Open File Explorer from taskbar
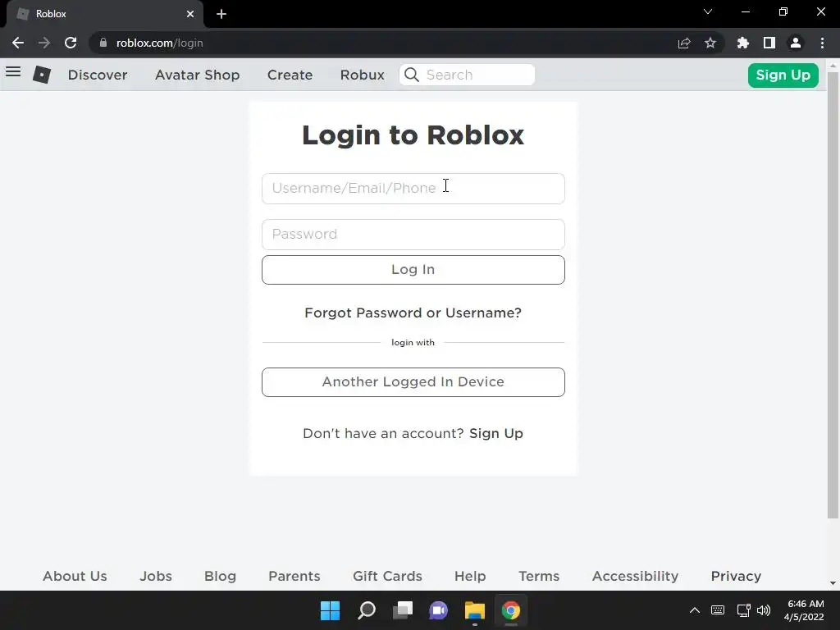The image size is (840, 630). (x=475, y=610)
